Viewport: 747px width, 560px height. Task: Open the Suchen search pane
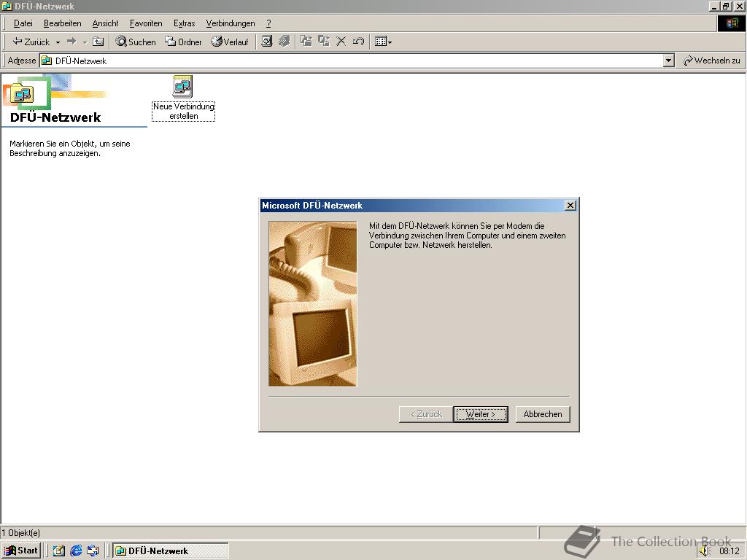[136, 42]
